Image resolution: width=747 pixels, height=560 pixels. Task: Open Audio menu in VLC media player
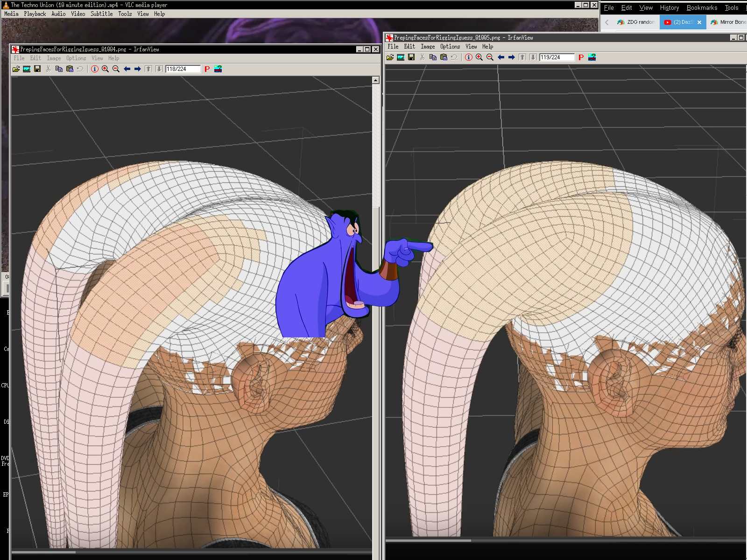point(58,14)
